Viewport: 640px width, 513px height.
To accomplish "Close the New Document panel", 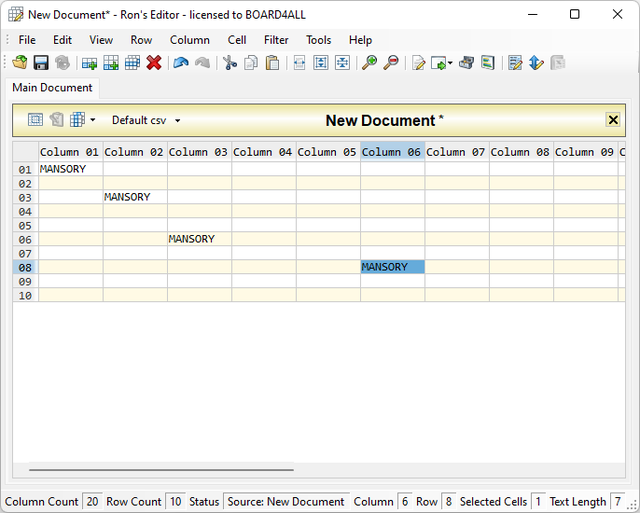I will (613, 120).
